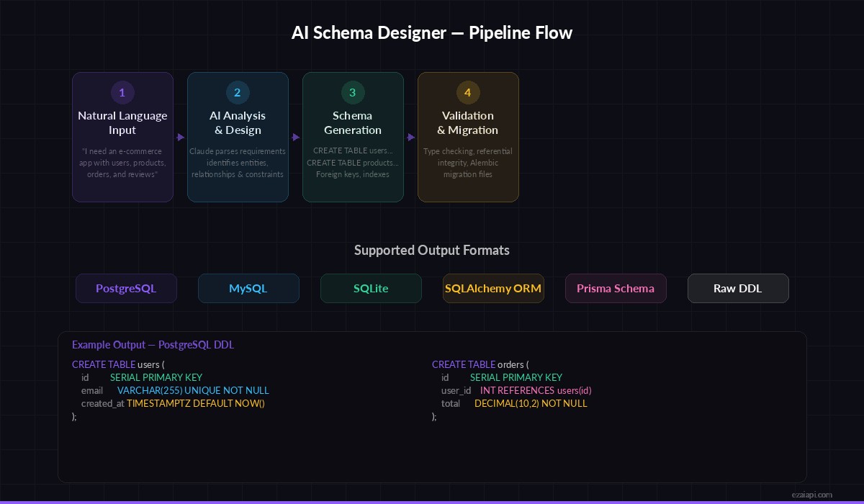Click the purple progress bar at the bottom

pyautogui.click(x=432, y=502)
